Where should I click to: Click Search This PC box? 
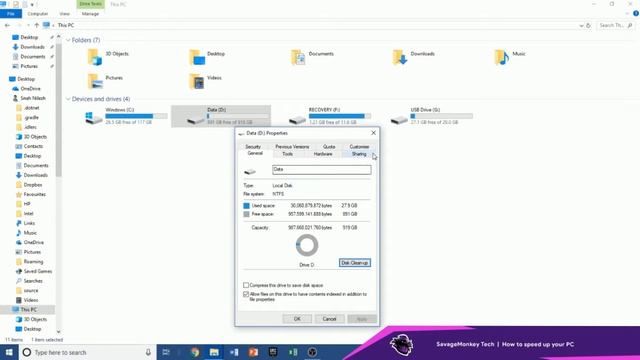point(615,25)
